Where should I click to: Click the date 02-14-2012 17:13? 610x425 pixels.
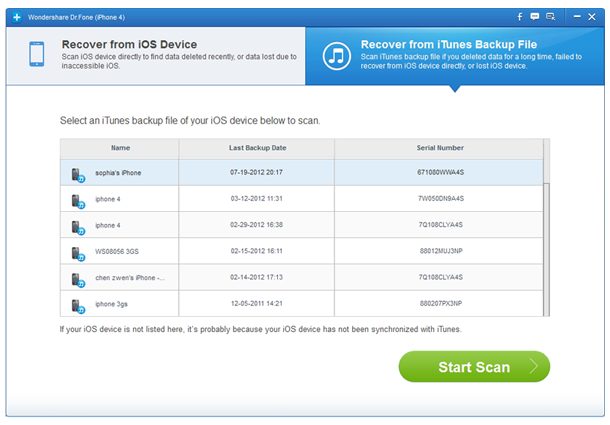(x=256, y=277)
